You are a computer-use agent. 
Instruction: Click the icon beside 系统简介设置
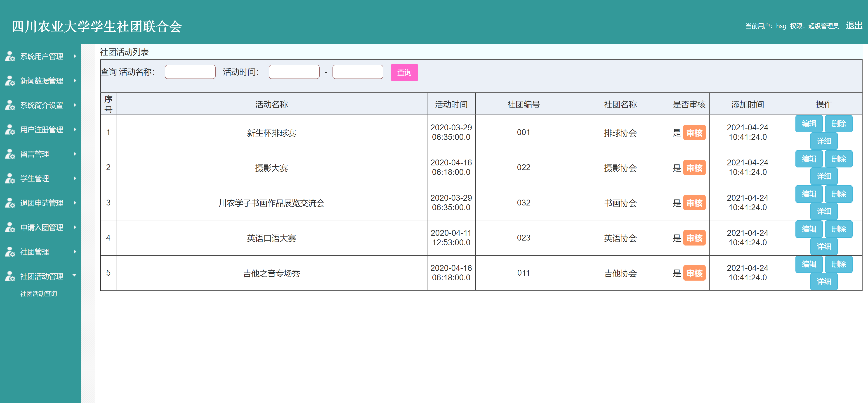pyautogui.click(x=10, y=105)
